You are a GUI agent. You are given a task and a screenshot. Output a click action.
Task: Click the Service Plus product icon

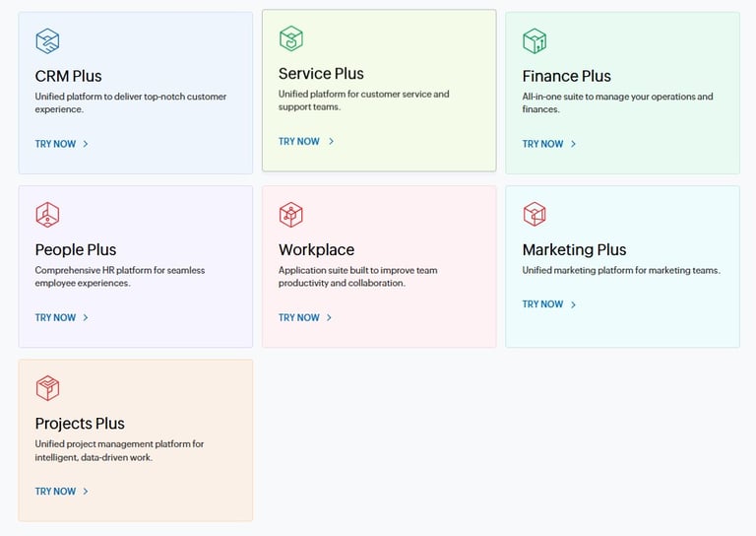(x=290, y=39)
